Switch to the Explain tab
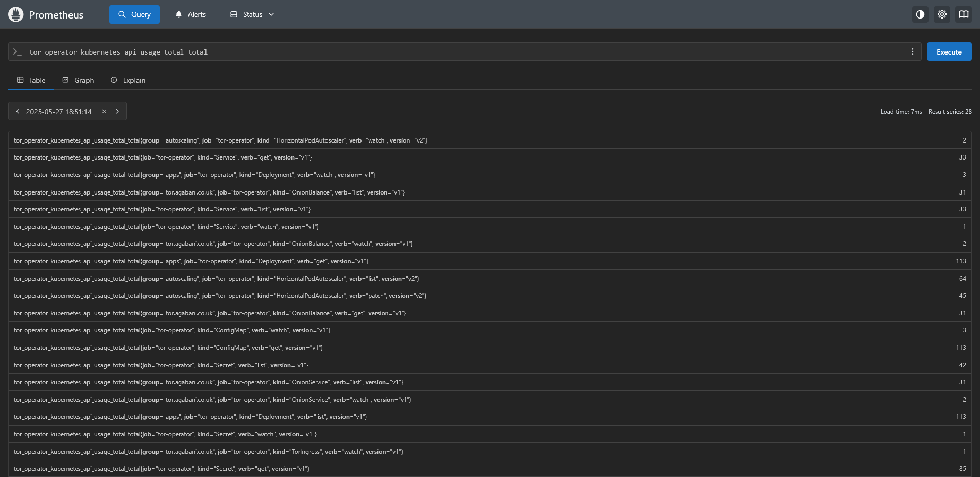This screenshot has height=477, width=980. [x=128, y=80]
